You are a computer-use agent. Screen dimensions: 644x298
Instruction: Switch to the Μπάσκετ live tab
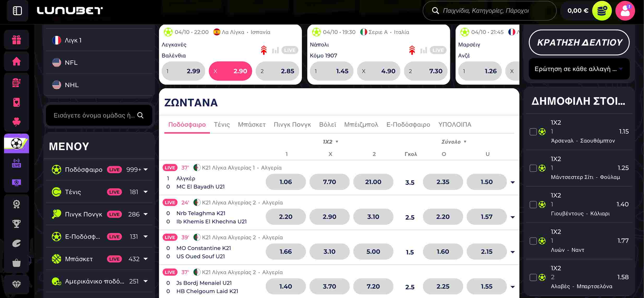tap(252, 125)
